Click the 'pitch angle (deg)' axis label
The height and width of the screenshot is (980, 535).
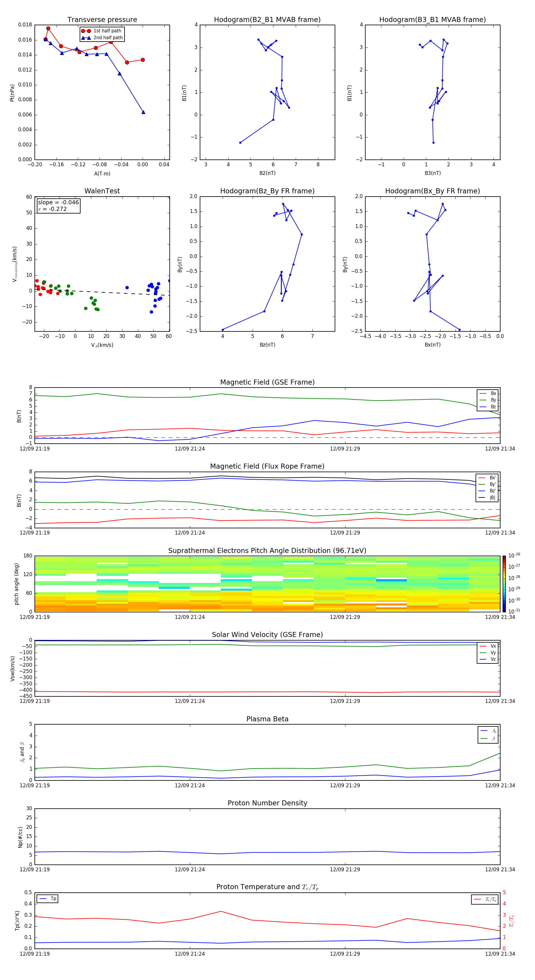pyautogui.click(x=16, y=584)
